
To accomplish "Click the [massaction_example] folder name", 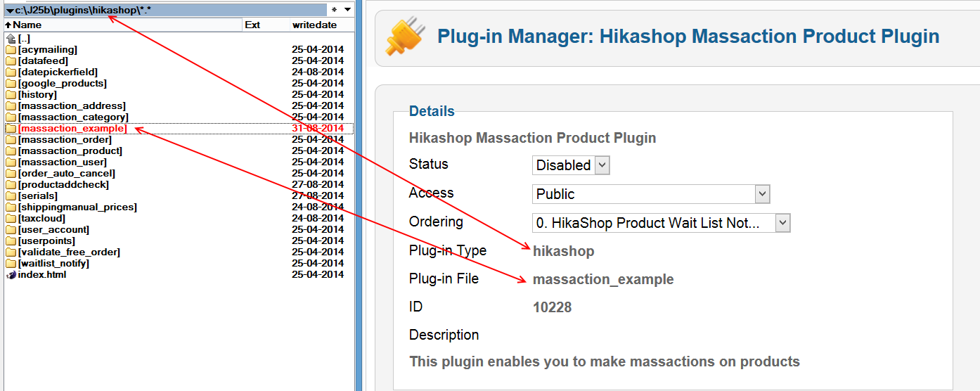I will [72, 129].
